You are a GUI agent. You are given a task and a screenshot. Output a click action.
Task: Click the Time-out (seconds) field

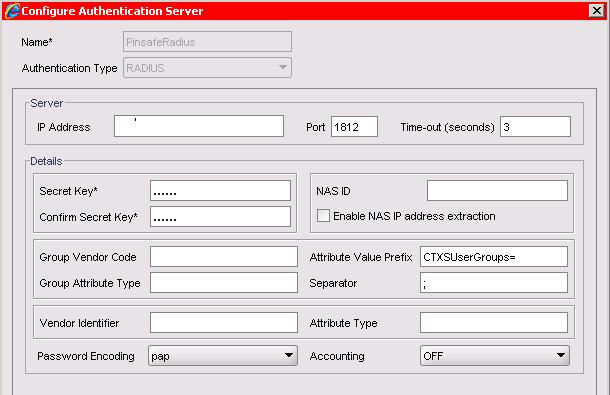tap(535, 126)
